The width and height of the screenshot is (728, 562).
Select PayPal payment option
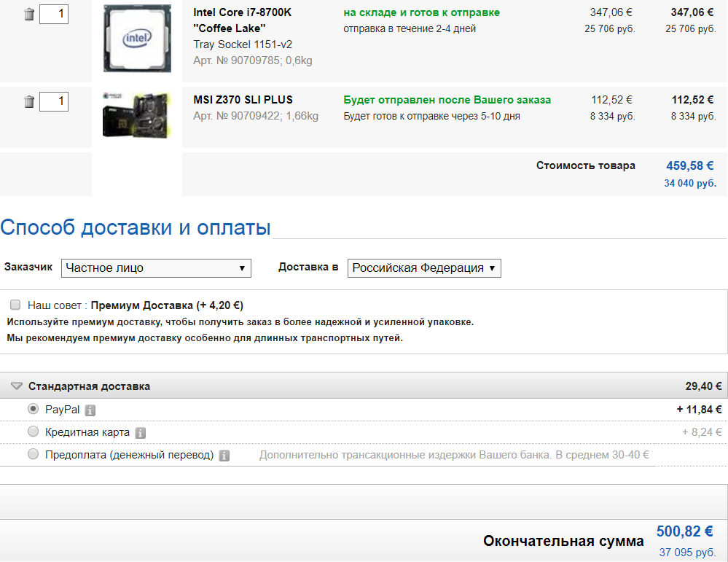33,409
